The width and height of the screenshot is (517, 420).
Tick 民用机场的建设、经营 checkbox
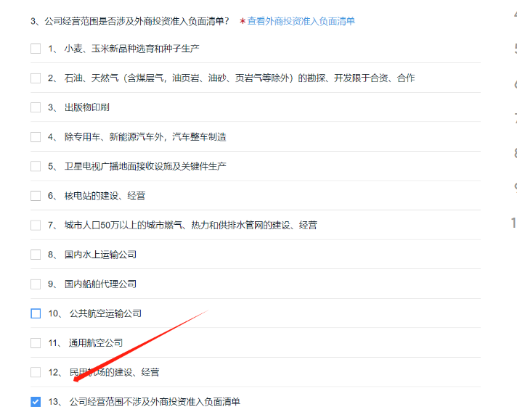(36, 372)
